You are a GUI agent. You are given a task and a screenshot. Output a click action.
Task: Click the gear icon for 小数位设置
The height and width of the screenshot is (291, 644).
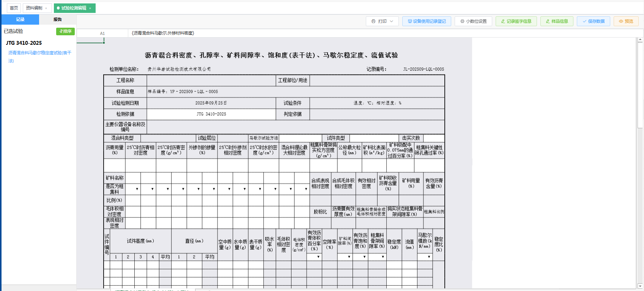462,21
